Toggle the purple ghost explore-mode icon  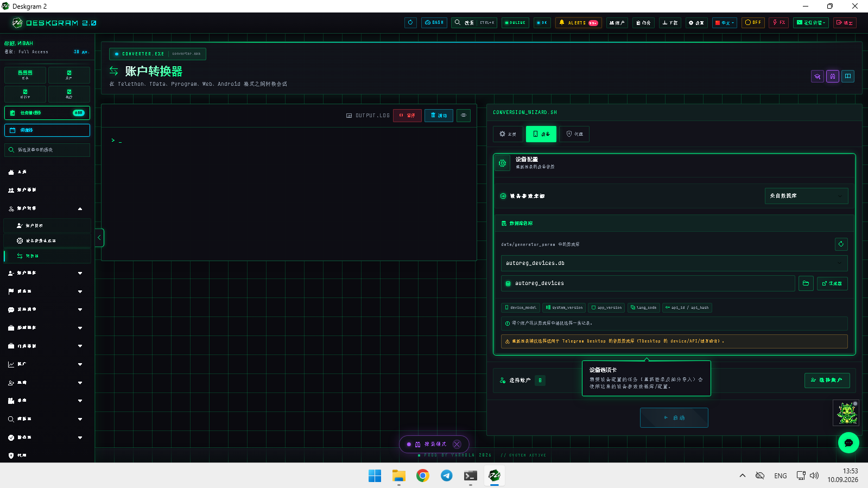click(833, 77)
